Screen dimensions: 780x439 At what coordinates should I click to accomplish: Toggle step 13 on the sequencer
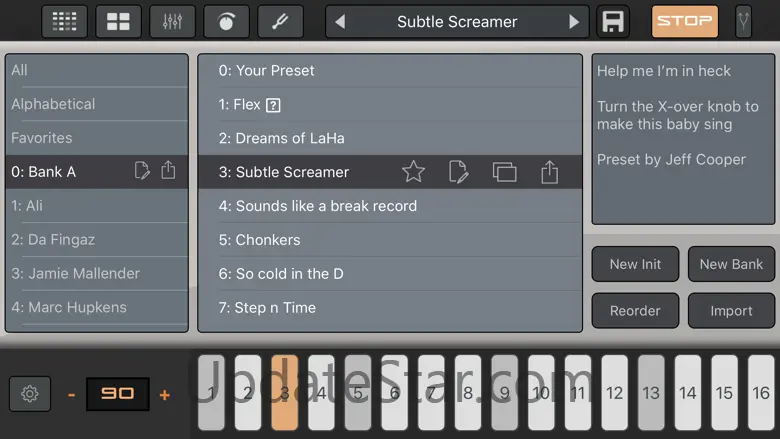coord(651,393)
